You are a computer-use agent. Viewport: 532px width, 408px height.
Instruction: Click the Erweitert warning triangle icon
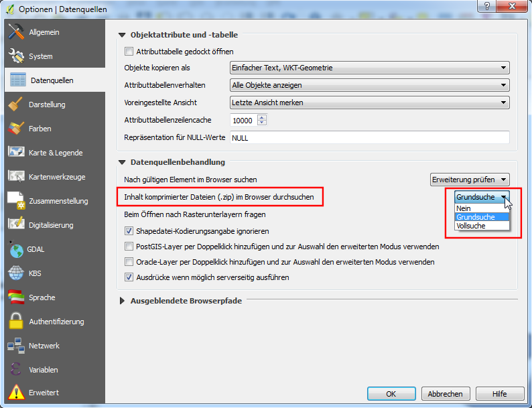[16, 392]
